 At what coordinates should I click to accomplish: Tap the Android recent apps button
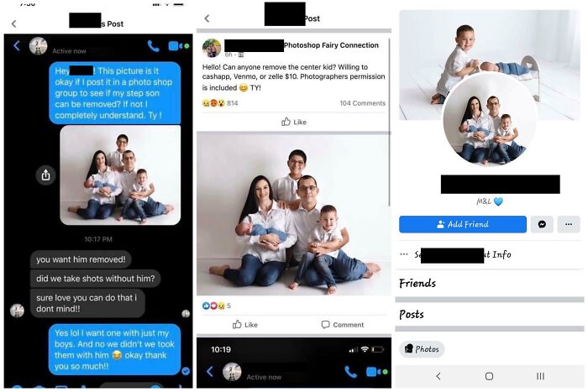pyautogui.click(x=540, y=376)
